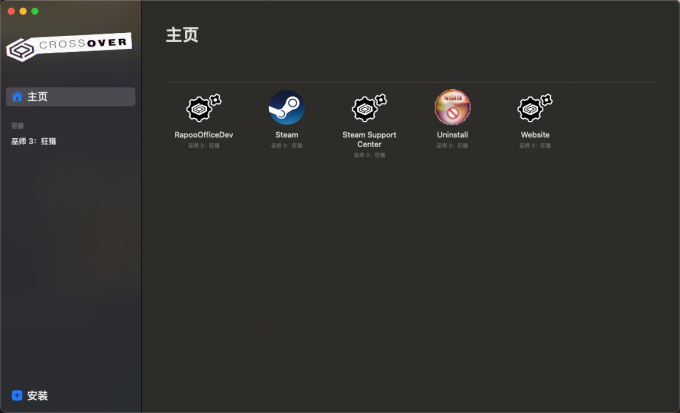This screenshot has height=413, width=680.
Task: Click the Steam name label
Action: coord(287,135)
